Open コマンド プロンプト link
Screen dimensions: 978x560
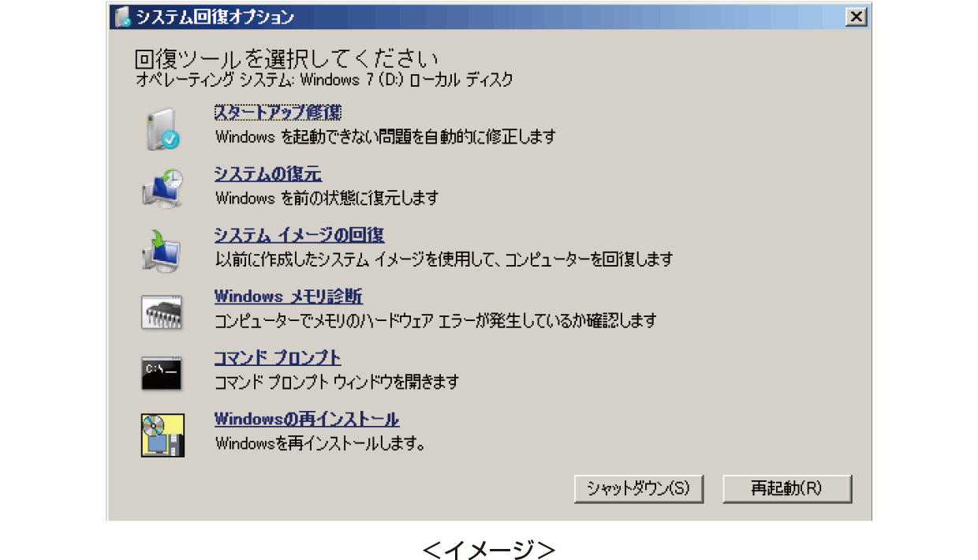coord(278,357)
